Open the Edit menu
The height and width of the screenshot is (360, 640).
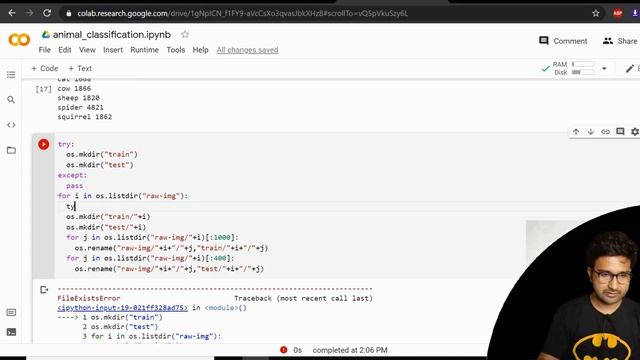point(64,50)
